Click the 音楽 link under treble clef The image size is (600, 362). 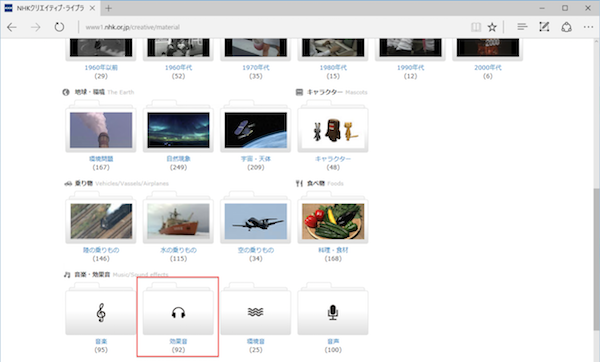[101, 341]
